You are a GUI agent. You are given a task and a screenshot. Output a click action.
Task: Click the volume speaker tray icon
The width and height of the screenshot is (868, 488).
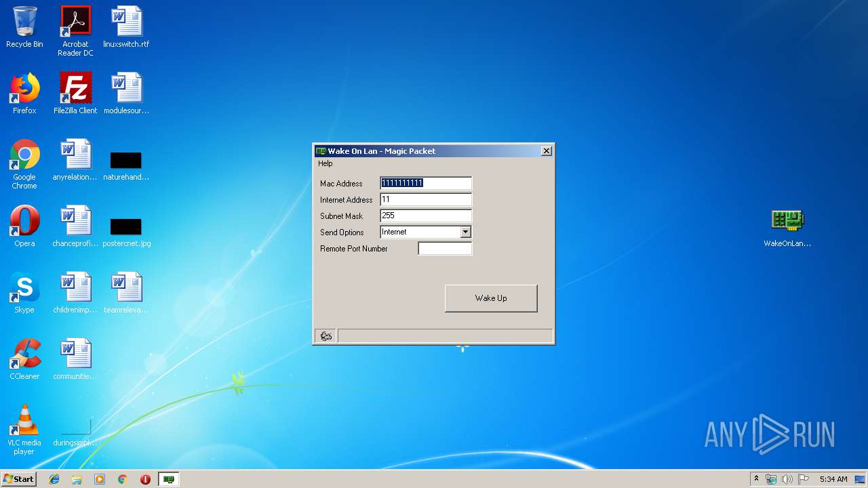tap(787, 479)
